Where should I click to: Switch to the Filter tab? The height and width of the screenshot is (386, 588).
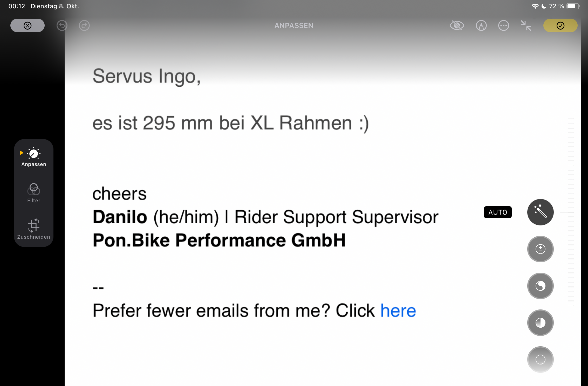(33, 193)
